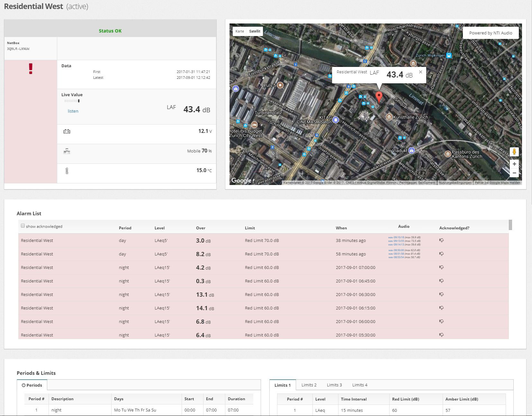Click the red exclamation warning icon

pyautogui.click(x=31, y=69)
